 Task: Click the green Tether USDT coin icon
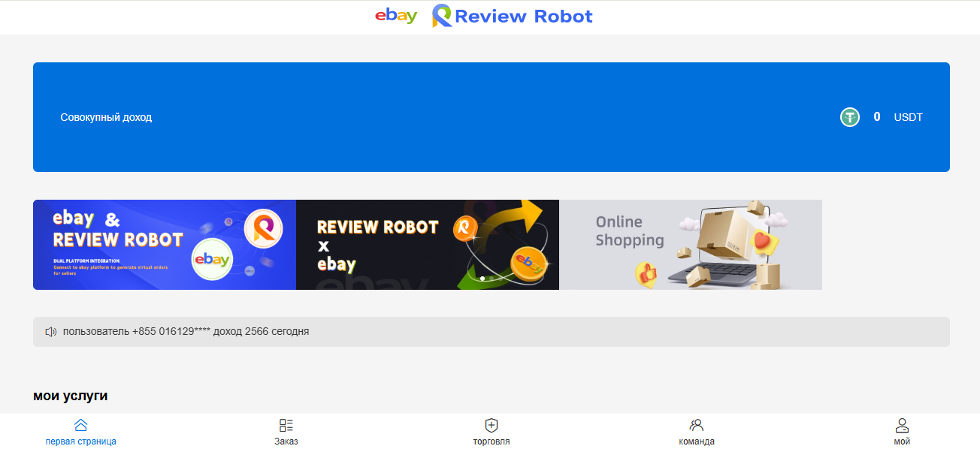coord(850,117)
